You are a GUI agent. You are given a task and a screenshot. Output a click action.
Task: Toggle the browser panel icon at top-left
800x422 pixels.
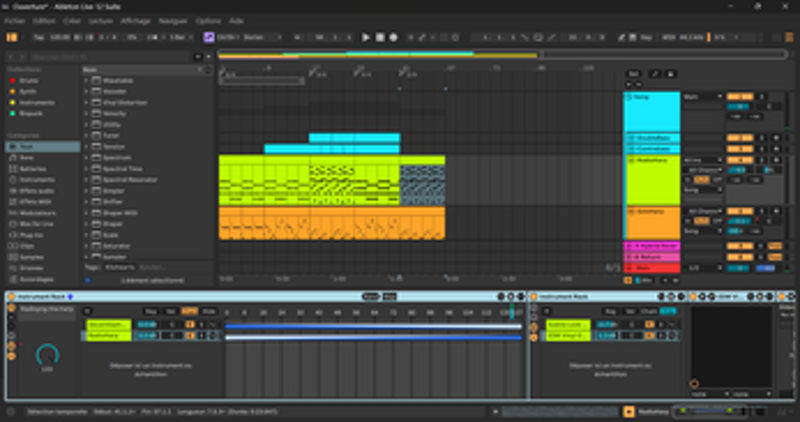coord(11,37)
